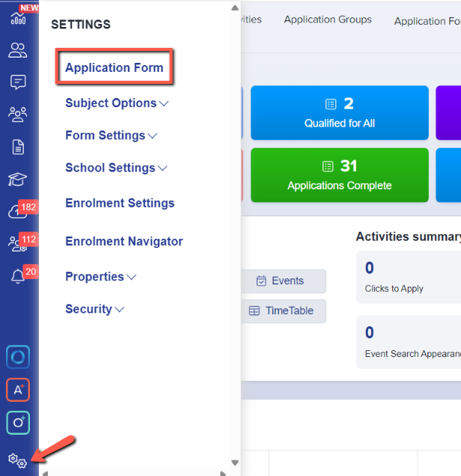
Task: Click the A+ app icon in sidebar
Action: pyautogui.click(x=18, y=390)
